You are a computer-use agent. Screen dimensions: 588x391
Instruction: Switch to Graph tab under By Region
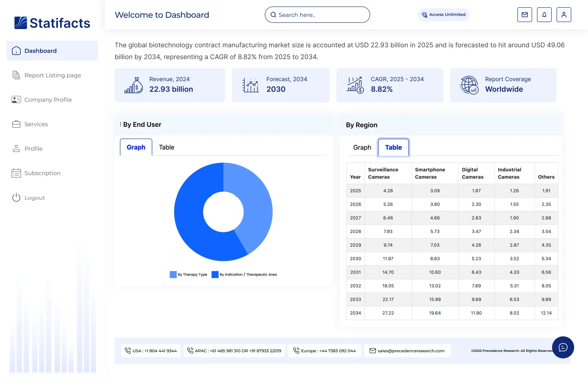point(362,148)
